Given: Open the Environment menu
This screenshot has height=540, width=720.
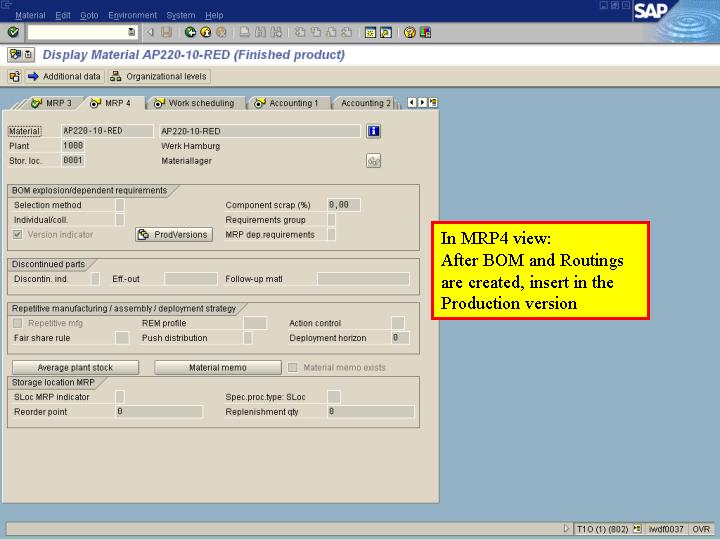Looking at the screenshot, I should click(132, 15).
